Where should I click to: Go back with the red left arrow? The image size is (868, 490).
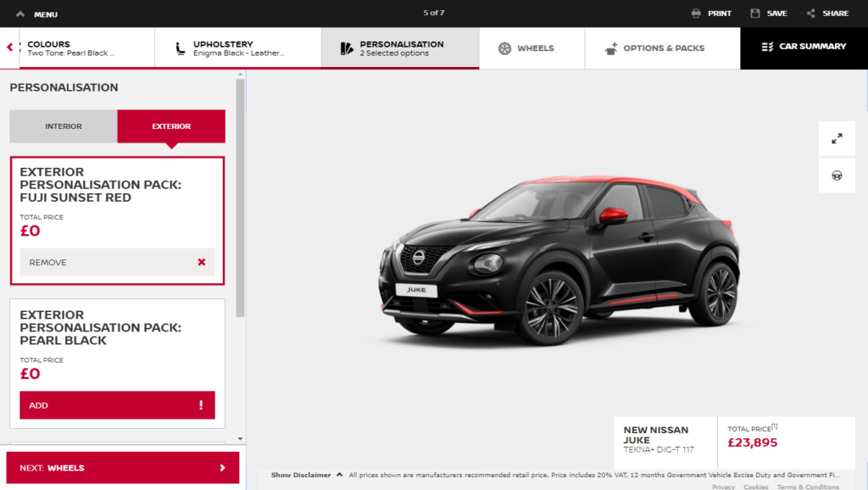pyautogui.click(x=9, y=47)
